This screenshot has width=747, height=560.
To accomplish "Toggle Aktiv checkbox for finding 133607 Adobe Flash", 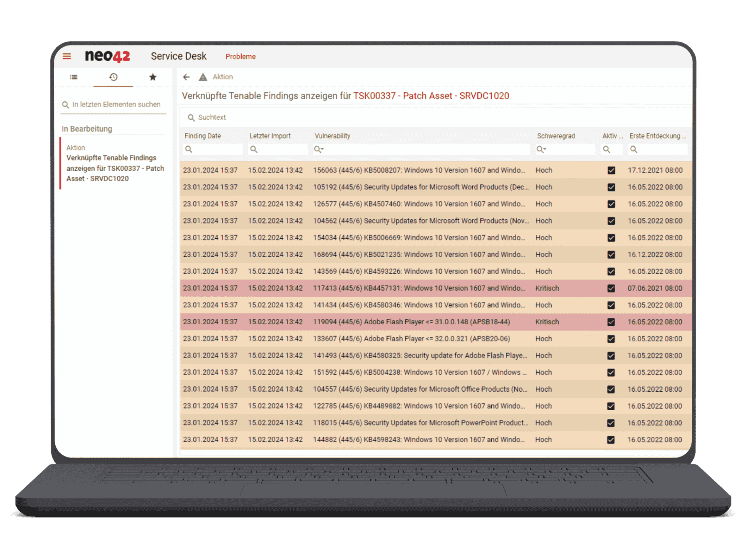I will coord(611,339).
